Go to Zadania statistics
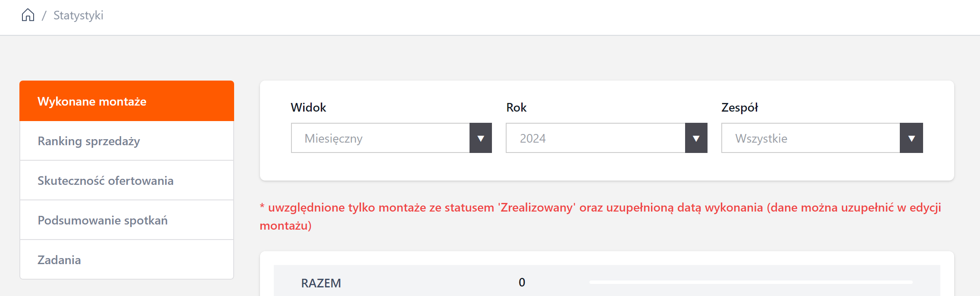The height and width of the screenshot is (296, 980). click(x=127, y=260)
